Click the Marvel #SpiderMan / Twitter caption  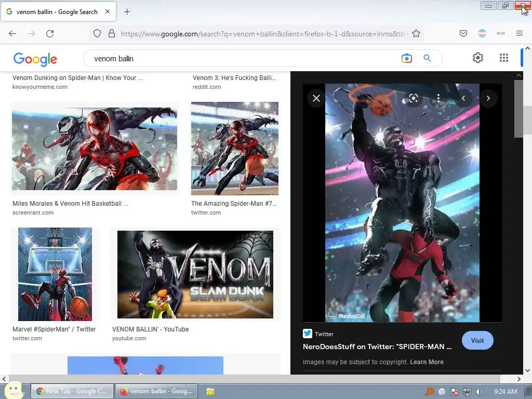(54, 329)
